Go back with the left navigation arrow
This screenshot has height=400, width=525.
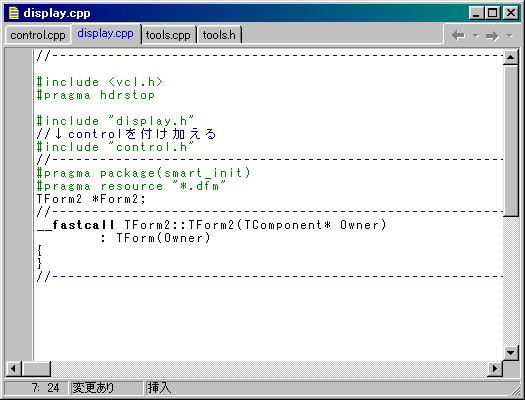pyautogui.click(x=458, y=35)
